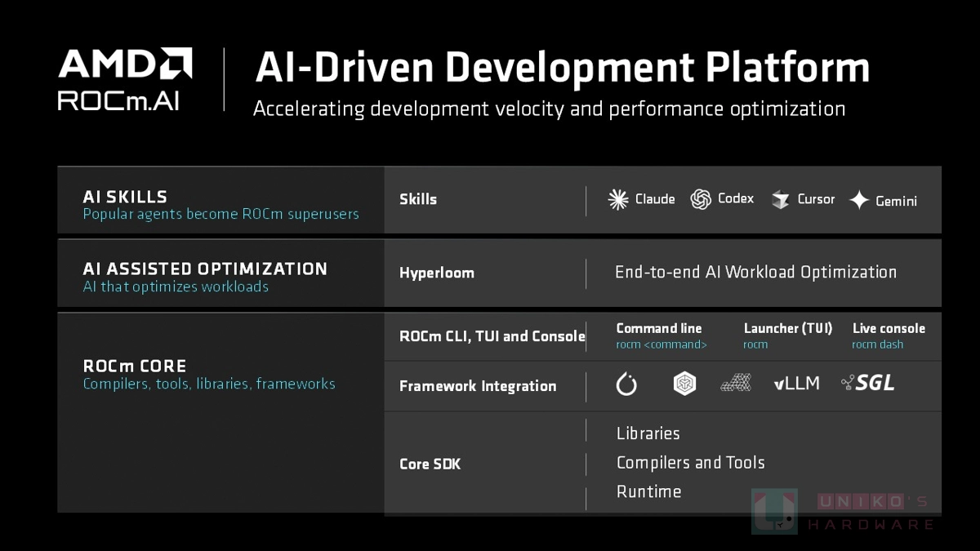Click "Popular agents become ROCm superusers"
Screen dimensions: 980x551
221,215
